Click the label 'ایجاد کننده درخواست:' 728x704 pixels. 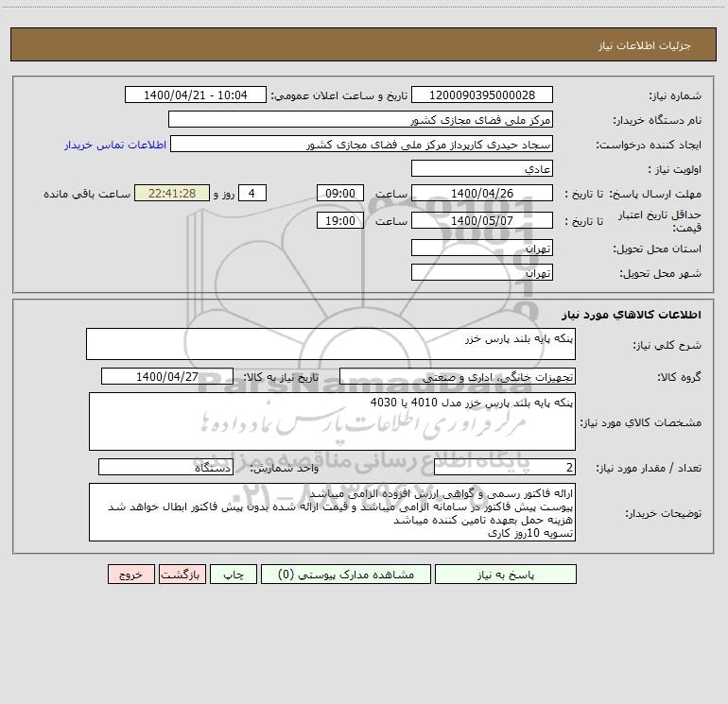649,145
